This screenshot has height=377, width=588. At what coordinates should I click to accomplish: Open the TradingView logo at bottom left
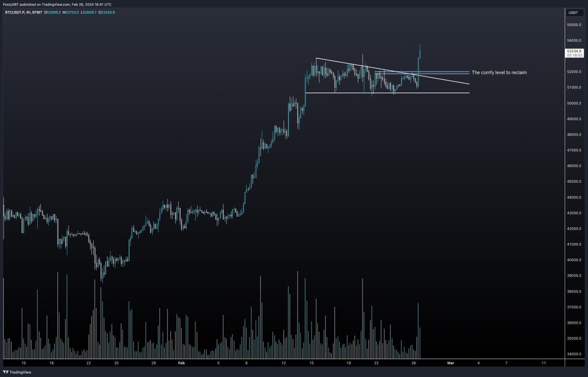point(17,372)
